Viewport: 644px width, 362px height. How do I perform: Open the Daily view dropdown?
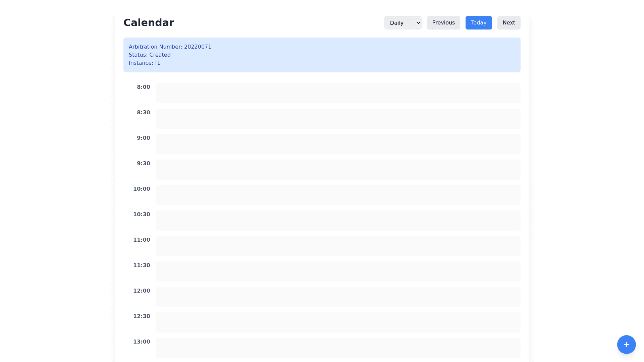click(402, 23)
